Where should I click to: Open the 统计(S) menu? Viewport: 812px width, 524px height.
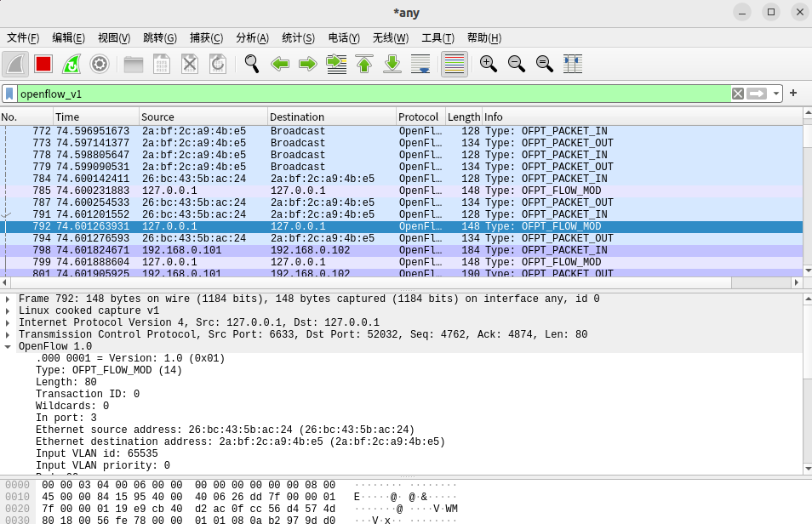click(298, 37)
